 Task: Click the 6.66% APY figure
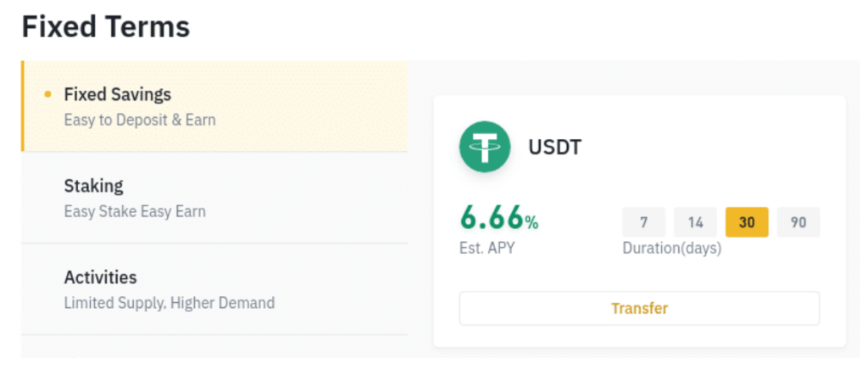click(498, 218)
